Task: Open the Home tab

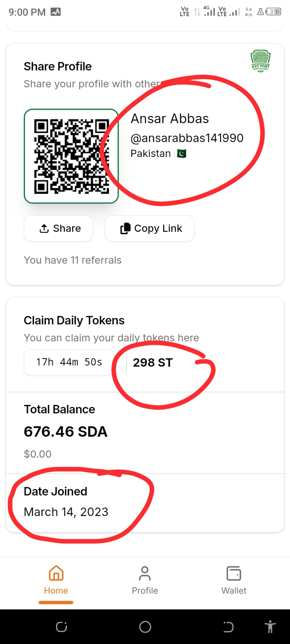Action: [56, 580]
